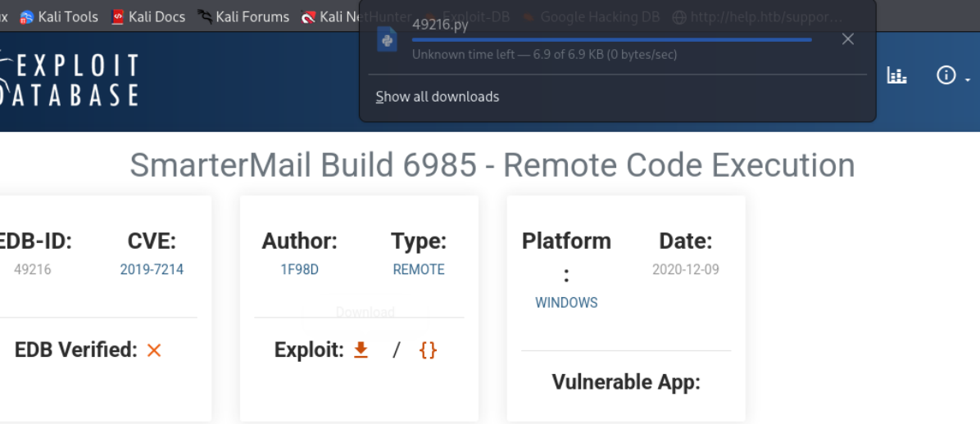980x424 pixels.
Task: Select the WINDOWS platform link
Action: [x=566, y=302]
